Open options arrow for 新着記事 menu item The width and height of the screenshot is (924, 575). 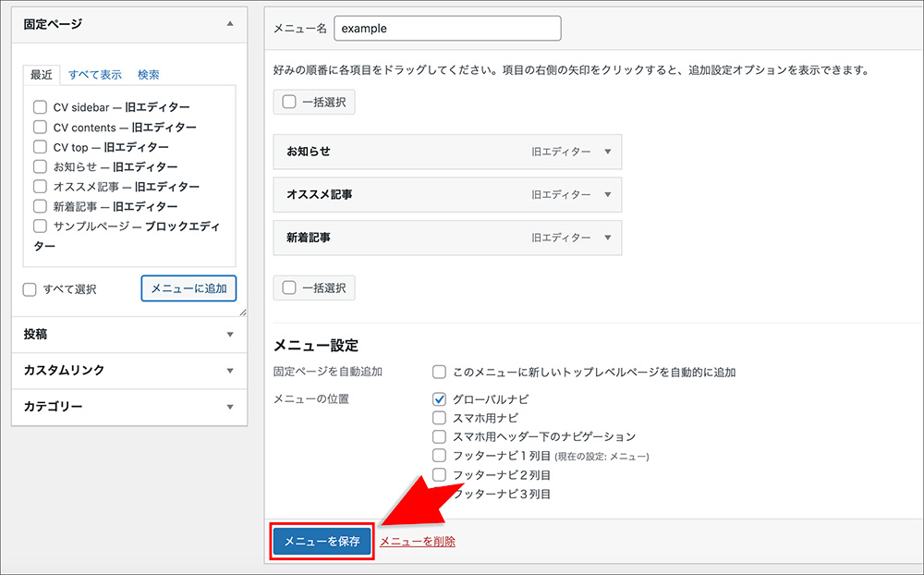click(x=607, y=238)
